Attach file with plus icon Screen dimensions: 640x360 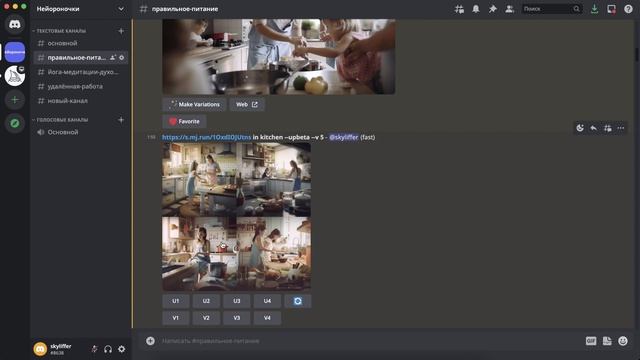[x=150, y=341]
